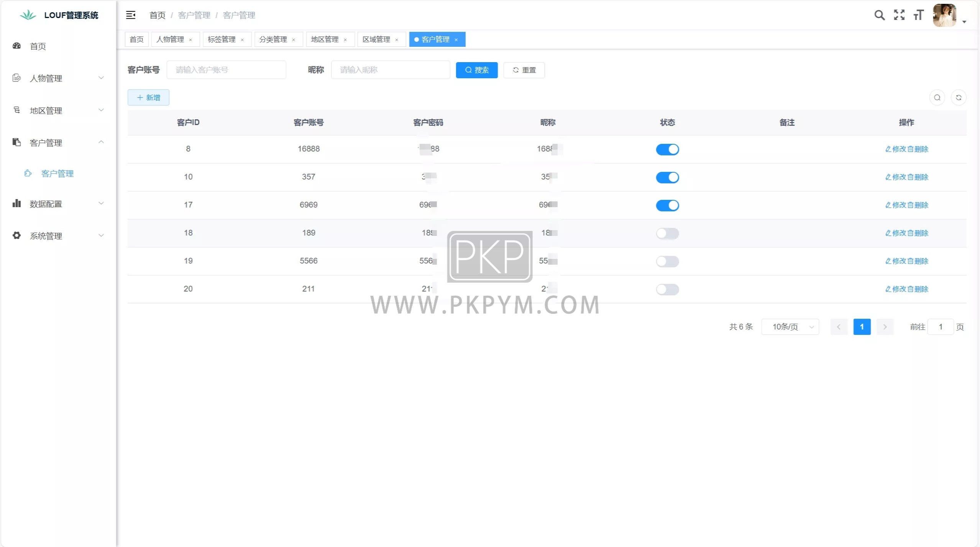Toggle the status switch for customer 357
Image resolution: width=980 pixels, height=547 pixels.
tap(667, 177)
